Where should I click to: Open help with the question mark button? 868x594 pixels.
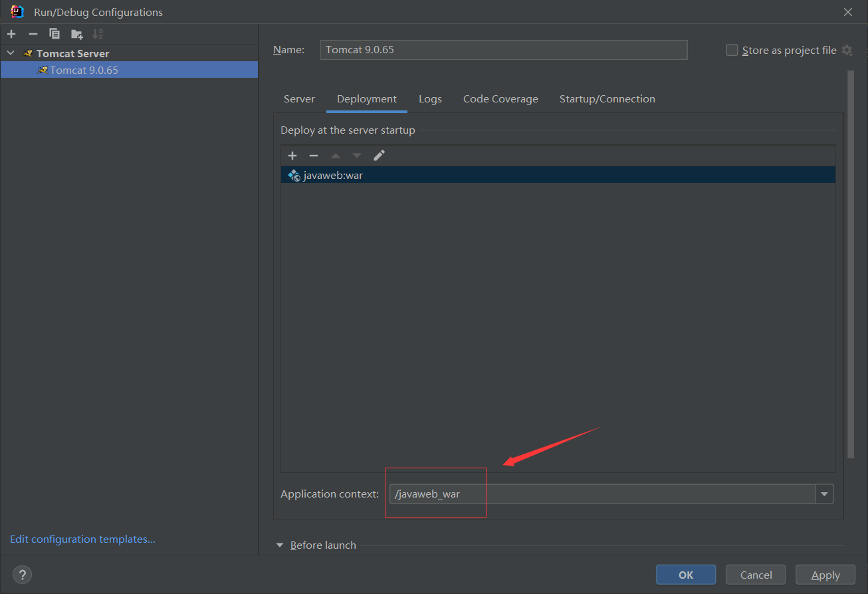[22, 575]
